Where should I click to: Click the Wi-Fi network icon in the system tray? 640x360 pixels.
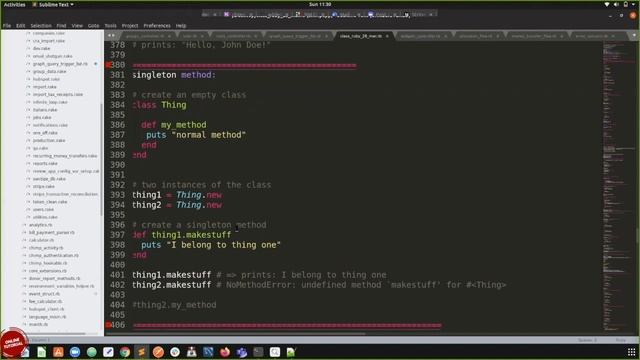pos(607,4)
